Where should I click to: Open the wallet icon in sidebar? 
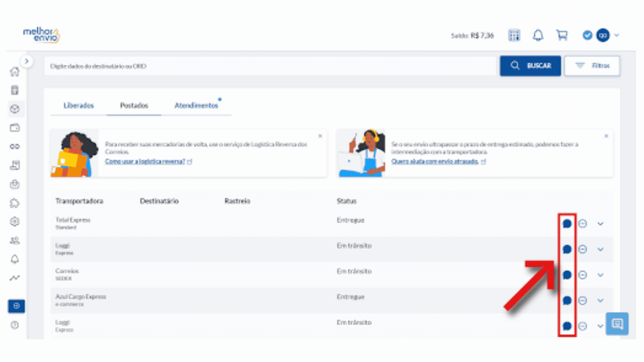pos(15,128)
